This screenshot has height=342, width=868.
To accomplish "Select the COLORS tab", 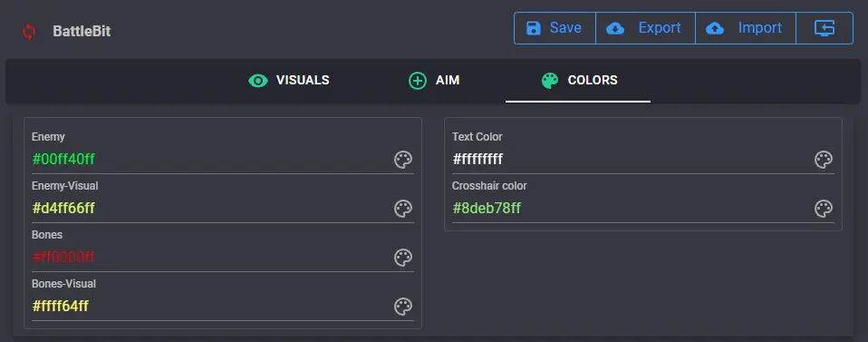I will click(578, 81).
